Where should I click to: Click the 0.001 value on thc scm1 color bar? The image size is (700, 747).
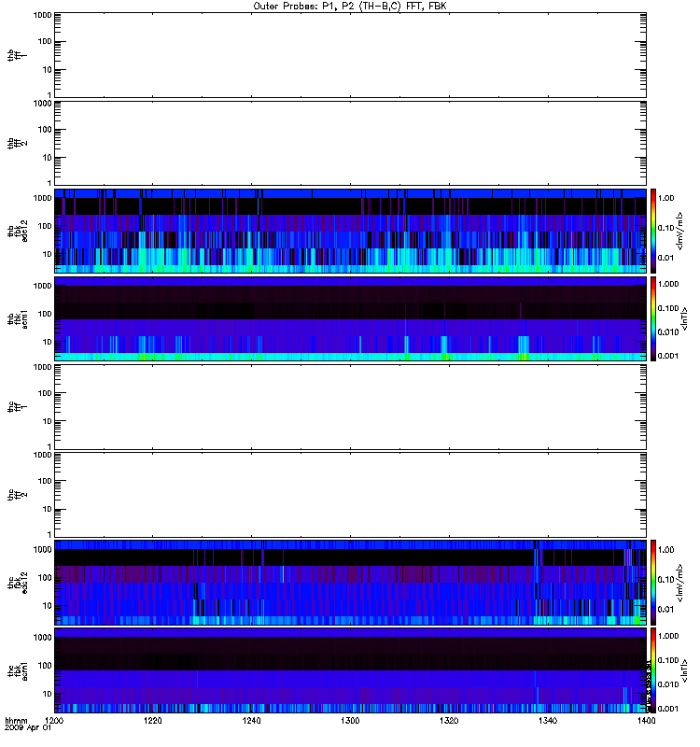(x=668, y=709)
